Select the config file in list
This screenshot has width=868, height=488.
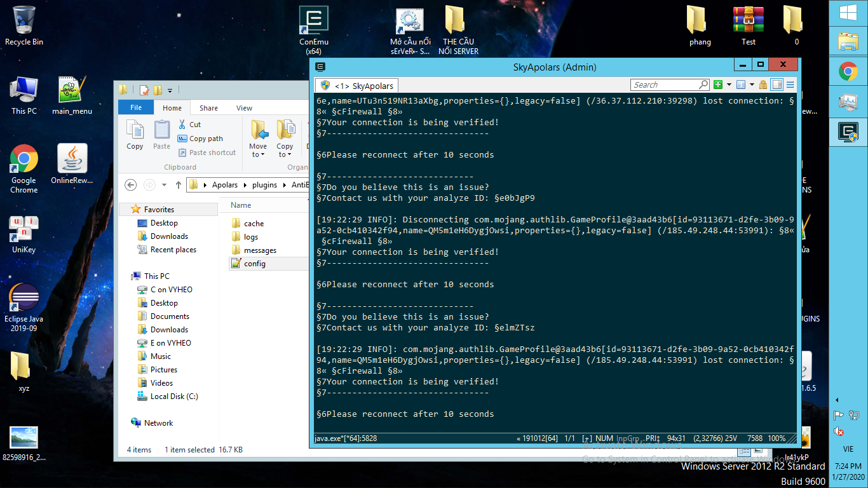(x=254, y=264)
